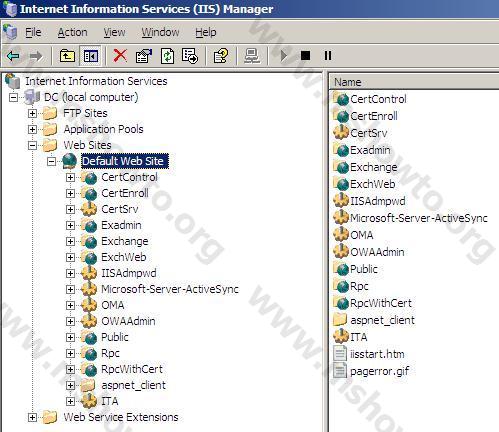
Task: Click the Export List toolbar icon
Action: [x=190, y=56]
